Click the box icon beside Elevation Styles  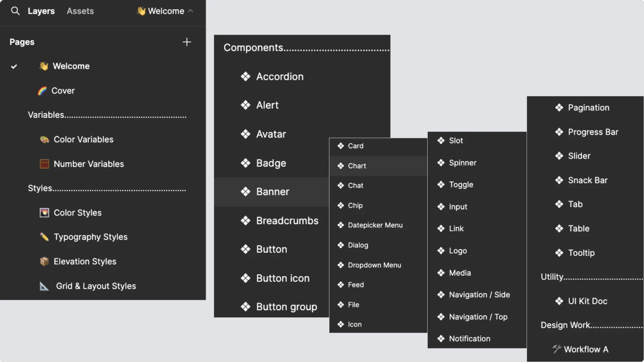[x=44, y=261]
